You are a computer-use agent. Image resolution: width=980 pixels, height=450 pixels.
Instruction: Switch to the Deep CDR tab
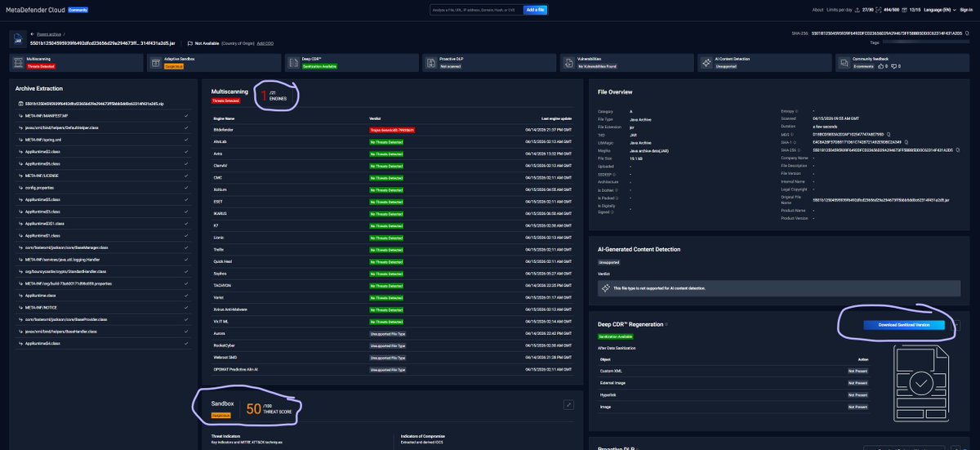pos(351,62)
